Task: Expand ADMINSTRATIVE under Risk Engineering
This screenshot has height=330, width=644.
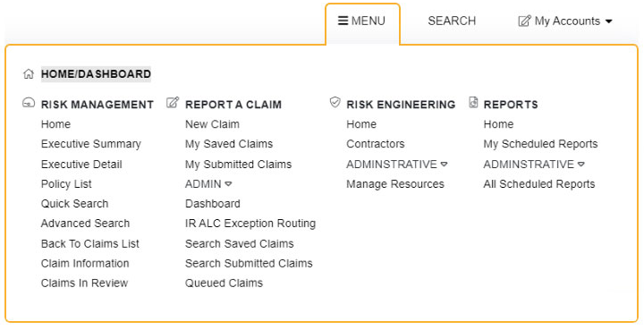Action: (x=444, y=165)
